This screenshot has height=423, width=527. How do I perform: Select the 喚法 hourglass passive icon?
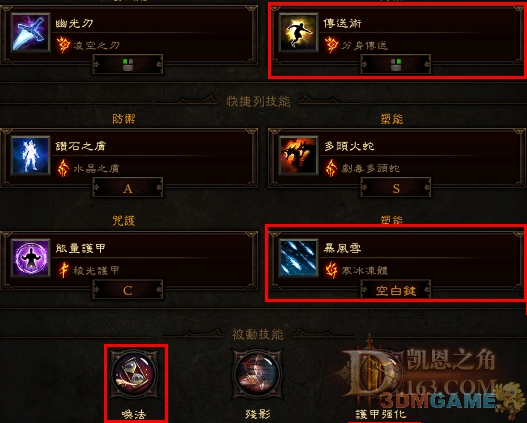coord(134,374)
